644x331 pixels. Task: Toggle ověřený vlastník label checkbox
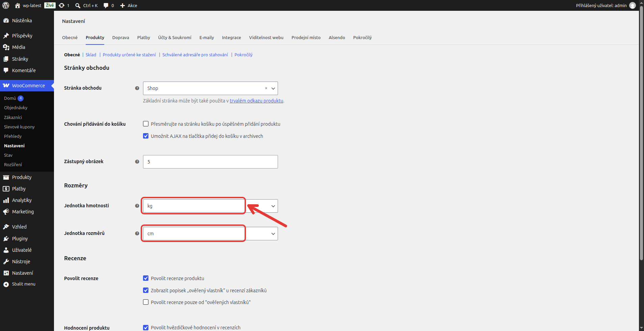tap(146, 291)
